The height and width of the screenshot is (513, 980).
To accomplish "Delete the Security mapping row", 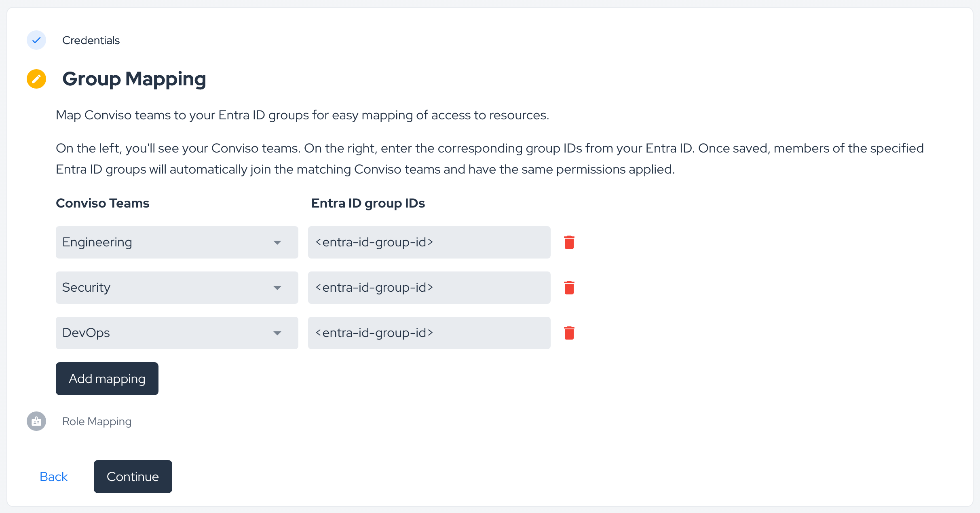I will coord(569,288).
